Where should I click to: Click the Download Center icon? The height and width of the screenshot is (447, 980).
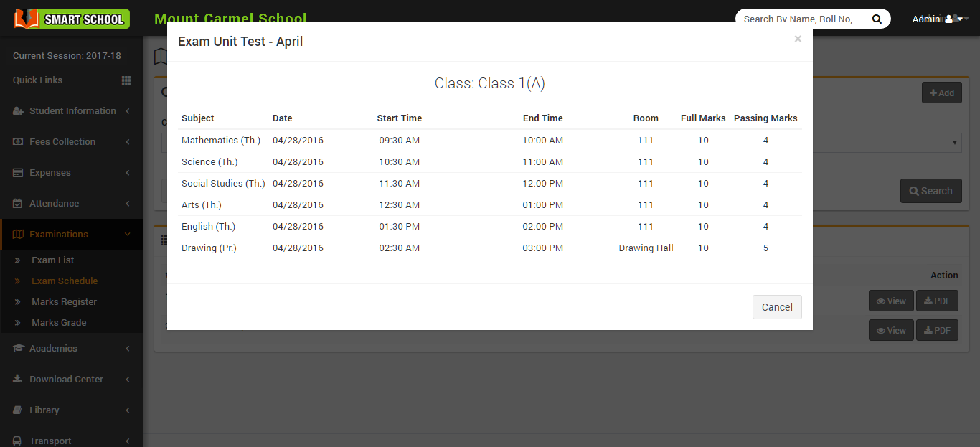18,380
